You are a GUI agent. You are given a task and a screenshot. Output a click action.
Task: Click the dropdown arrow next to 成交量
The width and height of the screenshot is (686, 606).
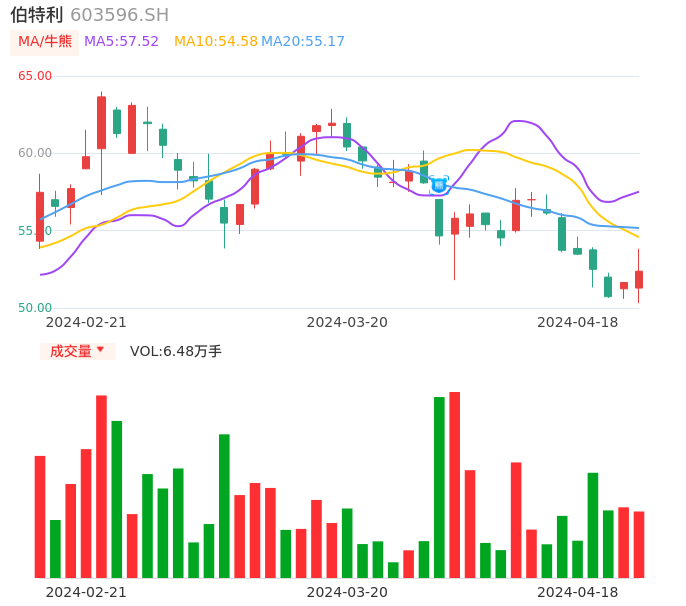[100, 351]
